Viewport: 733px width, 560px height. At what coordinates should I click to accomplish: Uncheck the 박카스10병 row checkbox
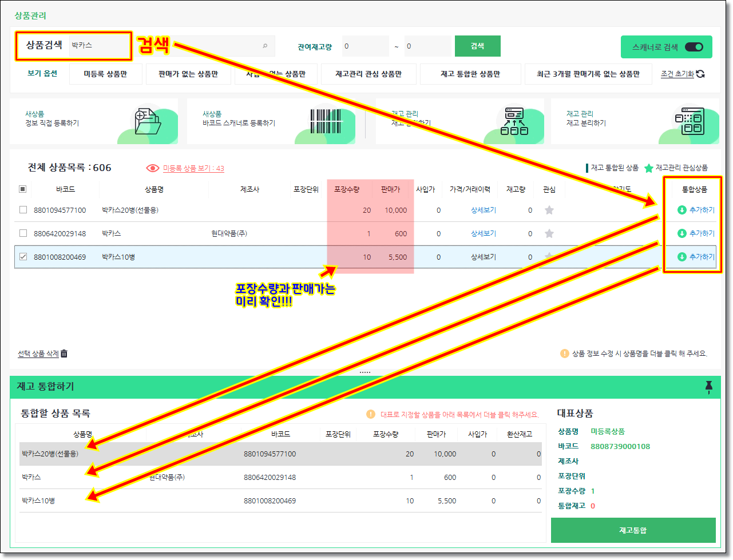pyautogui.click(x=23, y=257)
